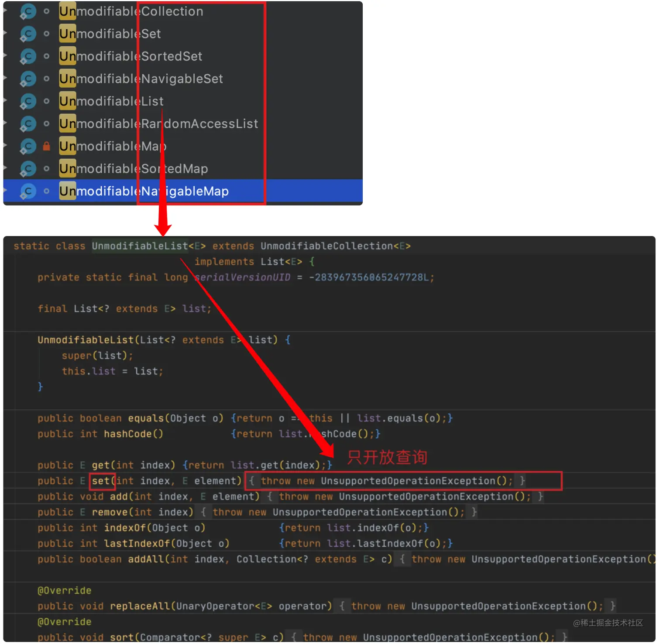Image resolution: width=660 pixels, height=644 pixels.
Task: Click the visibility dot icon on UnmodifiableRandomAccessList
Action: click(46, 123)
